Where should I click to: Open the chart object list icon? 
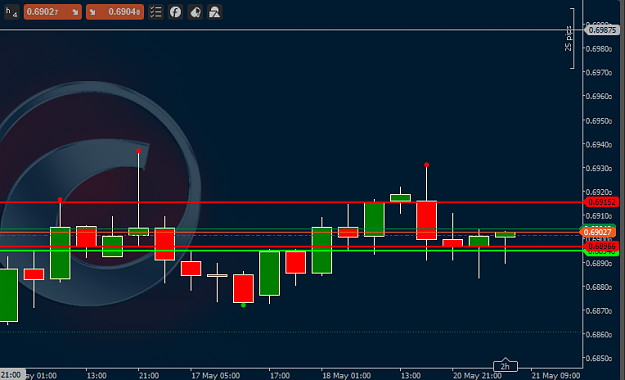155,12
